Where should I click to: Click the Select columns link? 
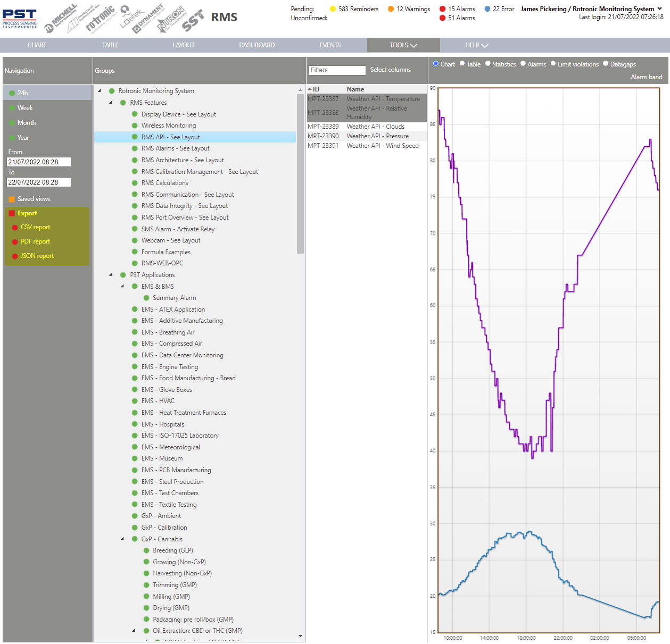point(391,70)
